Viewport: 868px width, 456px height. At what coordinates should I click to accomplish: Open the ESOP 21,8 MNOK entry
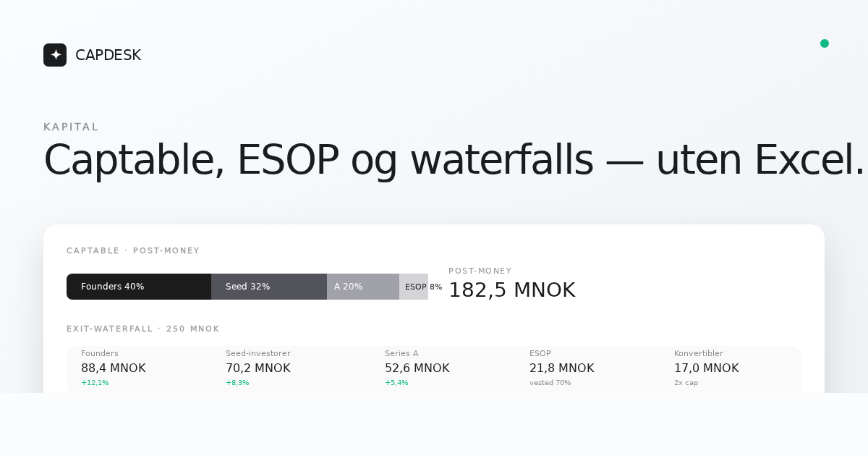coord(562,368)
